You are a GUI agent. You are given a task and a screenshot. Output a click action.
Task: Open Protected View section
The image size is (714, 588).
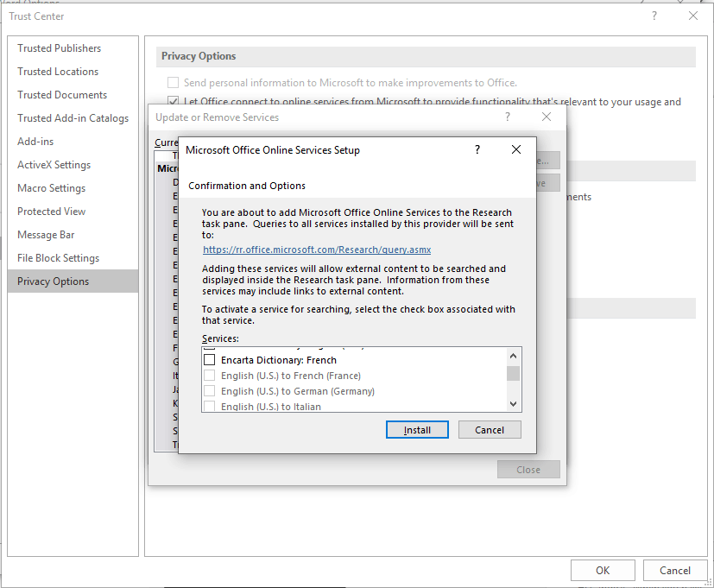click(73, 212)
